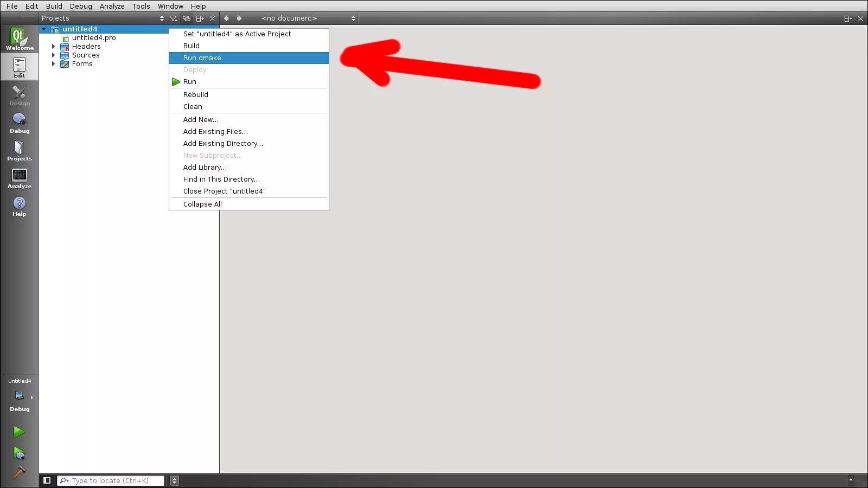Screen dimensions: 868x488
Task: Open the filter tree options
Action: pos(174,18)
